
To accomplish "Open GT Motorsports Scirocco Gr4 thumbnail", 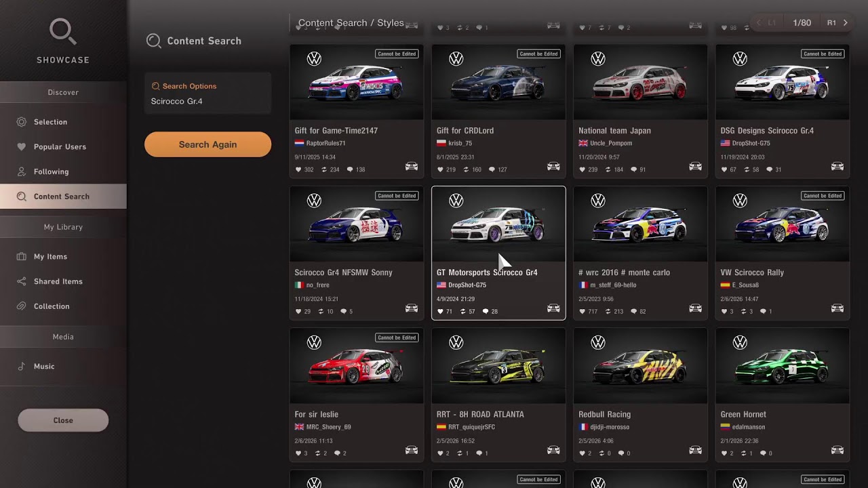I will (x=498, y=224).
